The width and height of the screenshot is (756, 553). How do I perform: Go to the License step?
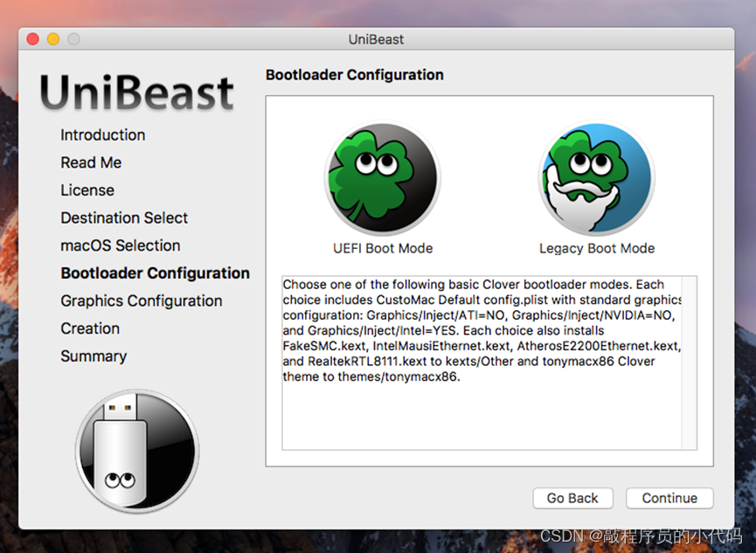(87, 190)
